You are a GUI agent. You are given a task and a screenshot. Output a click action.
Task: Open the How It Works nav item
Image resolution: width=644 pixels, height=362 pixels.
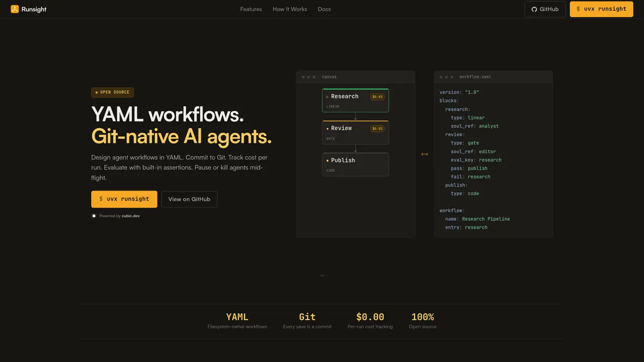click(290, 9)
